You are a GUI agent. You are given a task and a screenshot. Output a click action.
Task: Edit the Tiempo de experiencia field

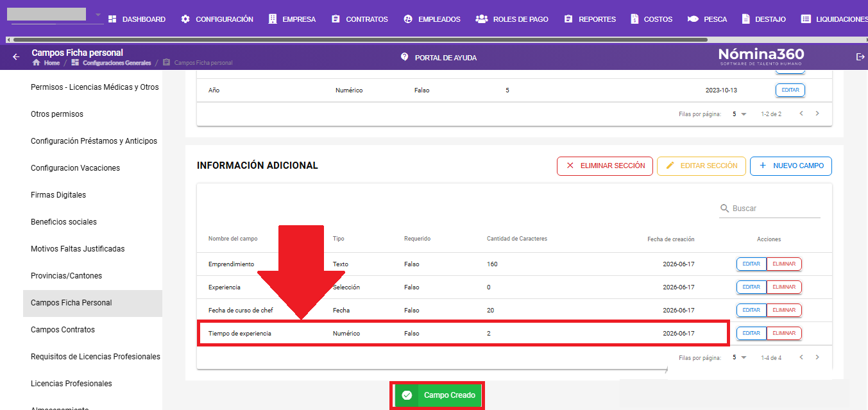[x=751, y=334]
